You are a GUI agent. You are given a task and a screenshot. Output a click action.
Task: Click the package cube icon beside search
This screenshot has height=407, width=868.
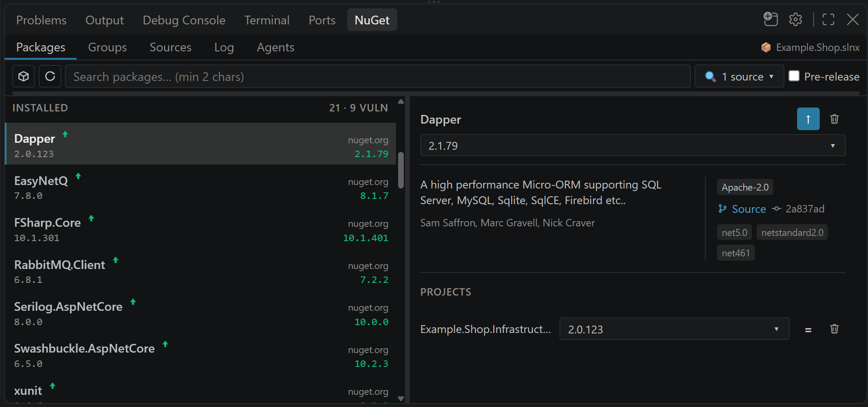click(x=23, y=77)
